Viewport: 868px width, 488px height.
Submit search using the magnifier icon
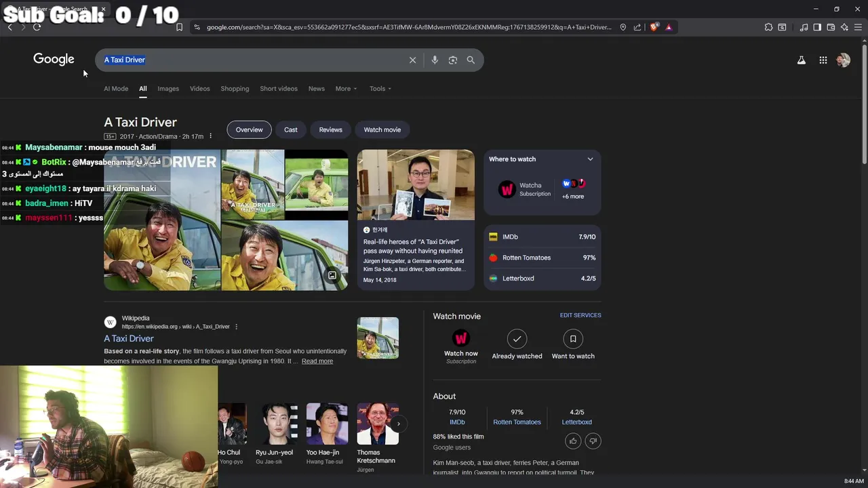pyautogui.click(x=471, y=60)
